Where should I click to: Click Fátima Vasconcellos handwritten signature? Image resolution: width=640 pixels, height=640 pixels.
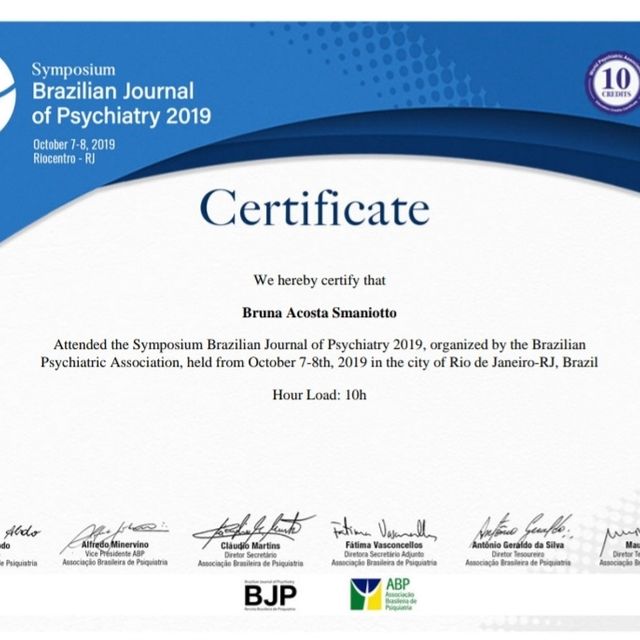tap(384, 530)
